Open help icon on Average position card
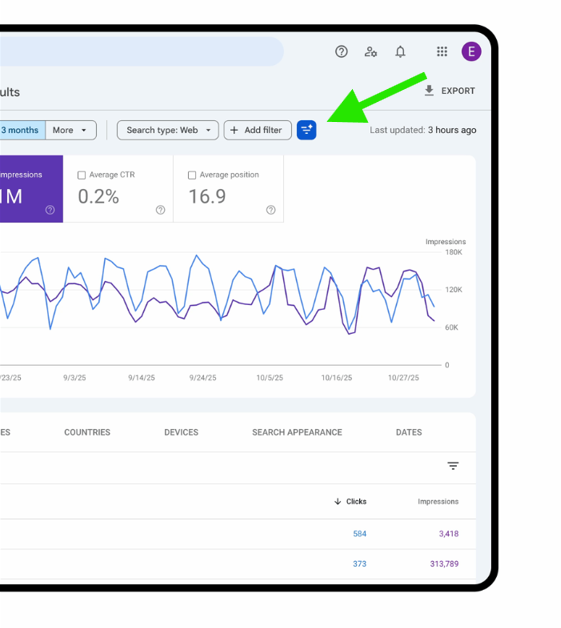 271,209
